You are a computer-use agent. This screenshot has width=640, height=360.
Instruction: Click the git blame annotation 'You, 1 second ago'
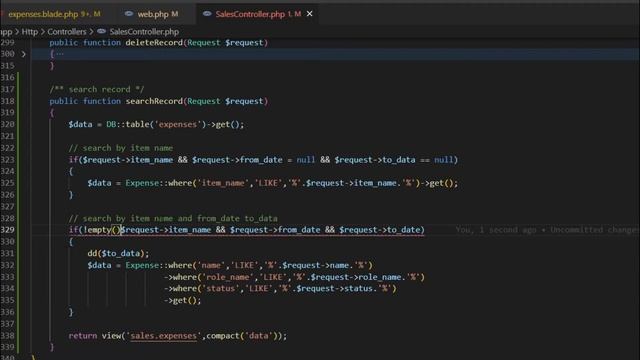point(496,230)
